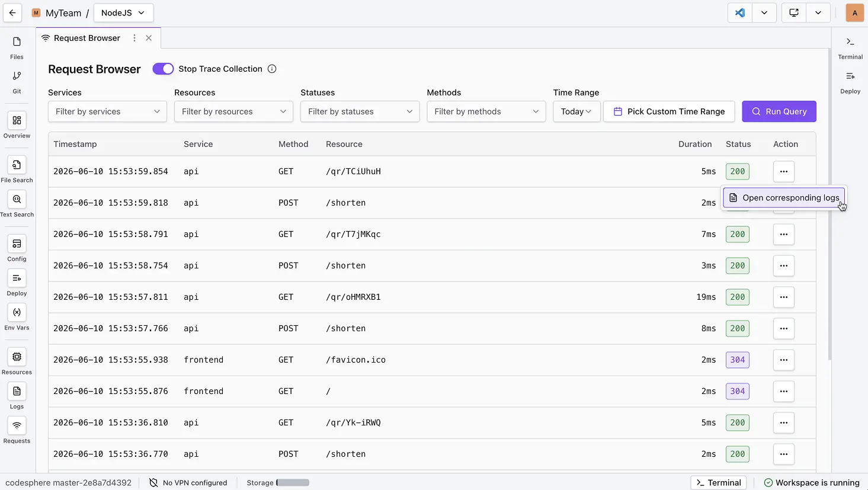The height and width of the screenshot is (490, 868).
Task: Open Filter by statuses dropdown
Action: coord(360,111)
